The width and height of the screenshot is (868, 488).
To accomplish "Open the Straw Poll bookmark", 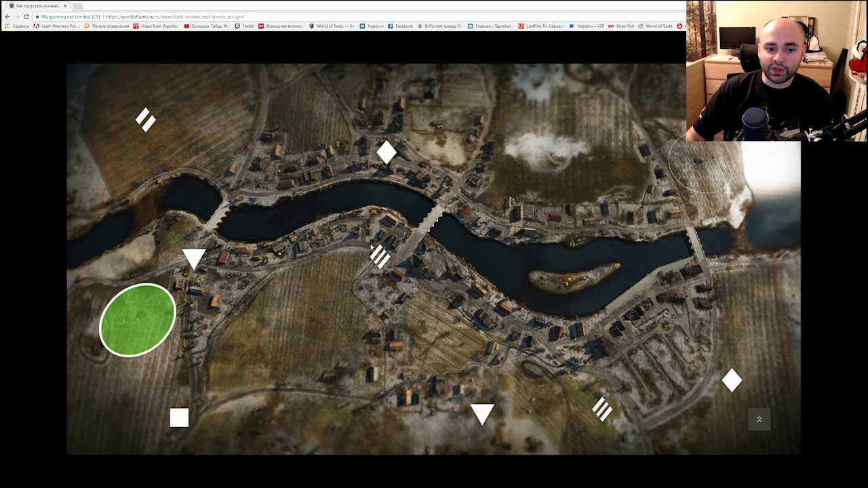I will [x=621, y=26].
